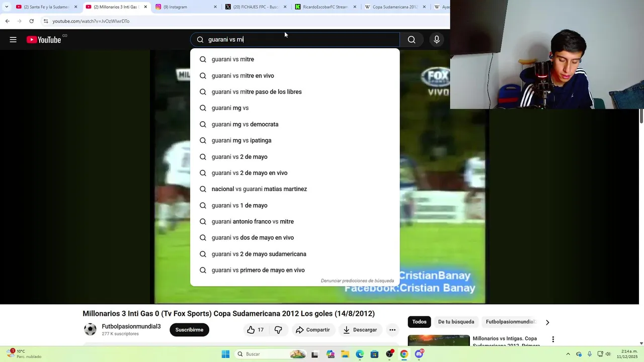This screenshot has height=362, width=644.
Task: Click the Suscribirme button
Action: tap(189, 330)
